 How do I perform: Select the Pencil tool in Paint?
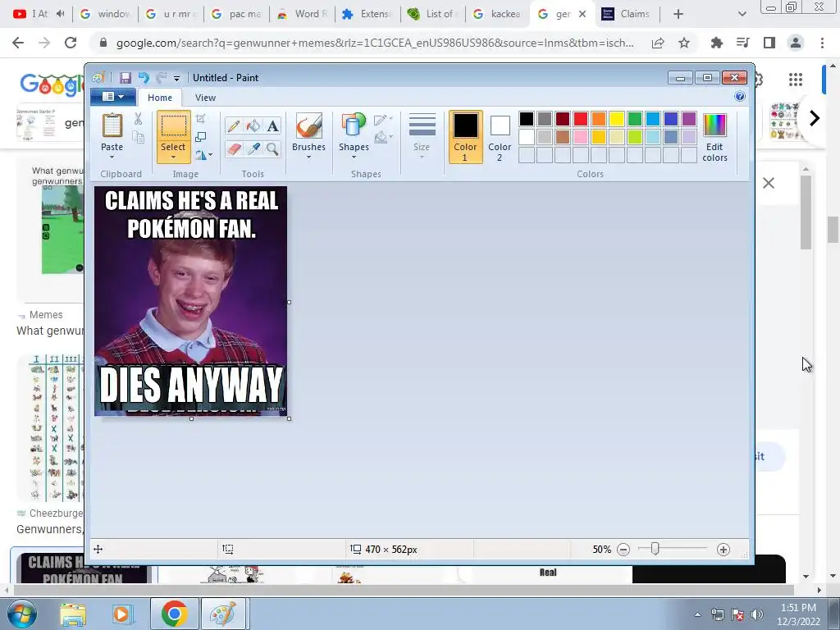tap(234, 126)
